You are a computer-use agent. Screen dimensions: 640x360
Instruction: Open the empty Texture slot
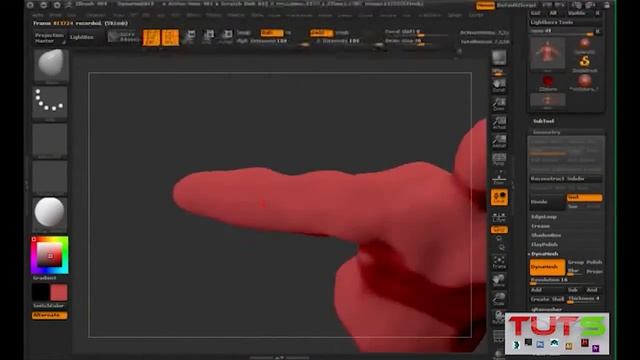tap(50, 177)
